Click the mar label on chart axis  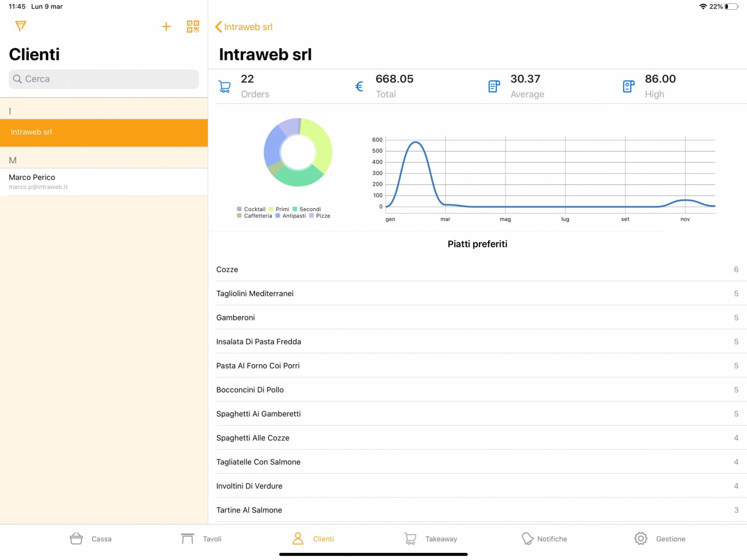(445, 219)
